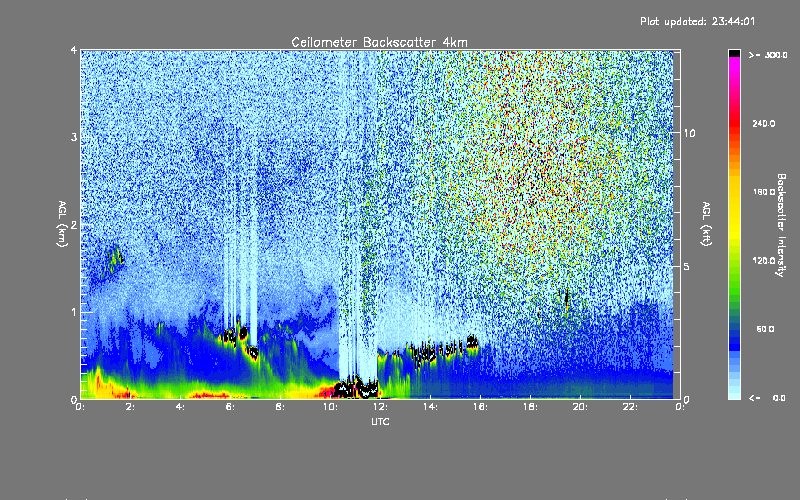This screenshot has height=500, width=800.
Task: Click the '<= 0.0' colorbar value
Action: click(767, 397)
